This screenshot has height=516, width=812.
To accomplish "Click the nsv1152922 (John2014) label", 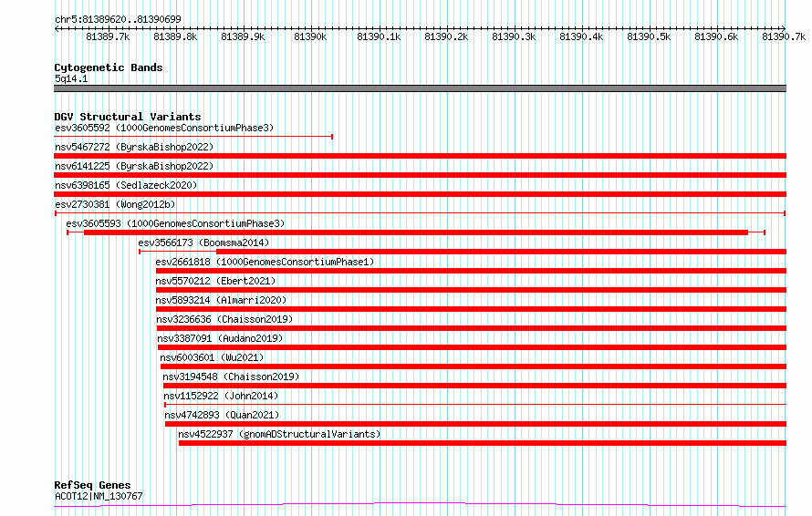I will (x=221, y=396).
